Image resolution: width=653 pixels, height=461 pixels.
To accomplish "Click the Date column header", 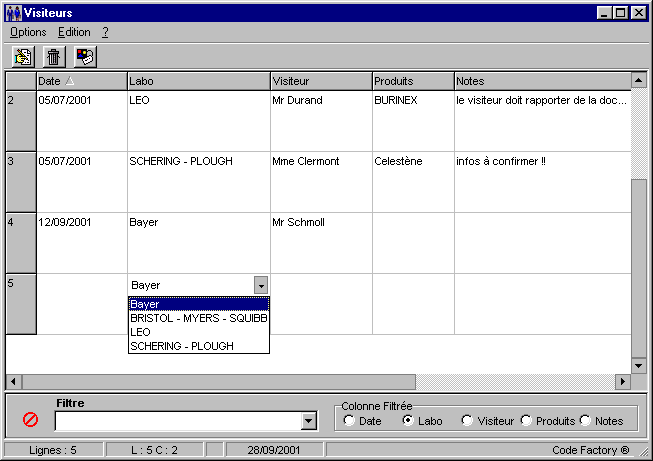I will point(82,81).
